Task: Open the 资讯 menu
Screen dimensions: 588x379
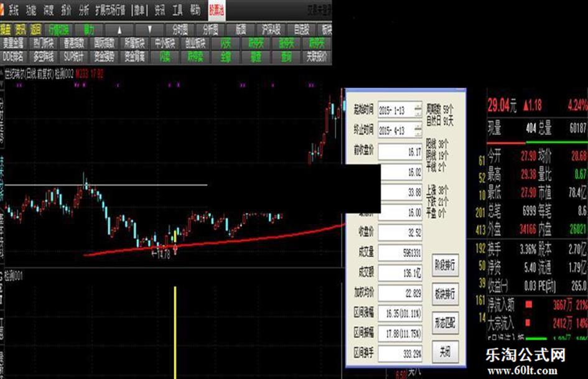Action: coord(160,10)
